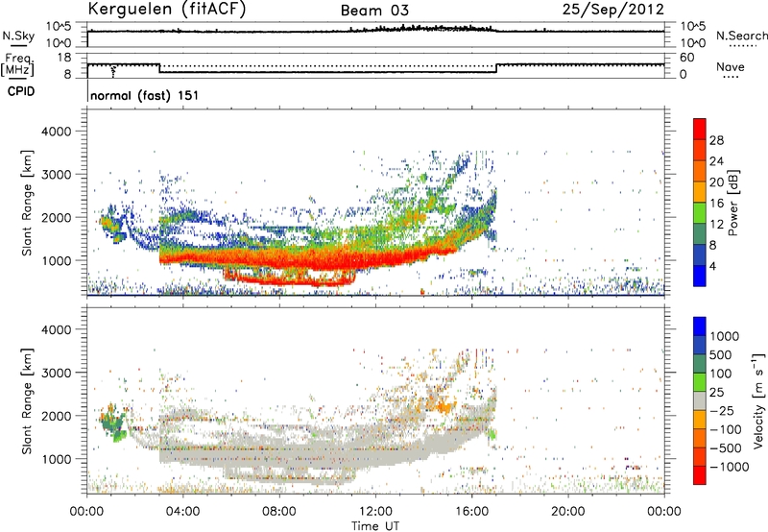Click the blue bottom segment of the power colorbar
The width and height of the screenshot is (768, 532).
(x=700, y=276)
